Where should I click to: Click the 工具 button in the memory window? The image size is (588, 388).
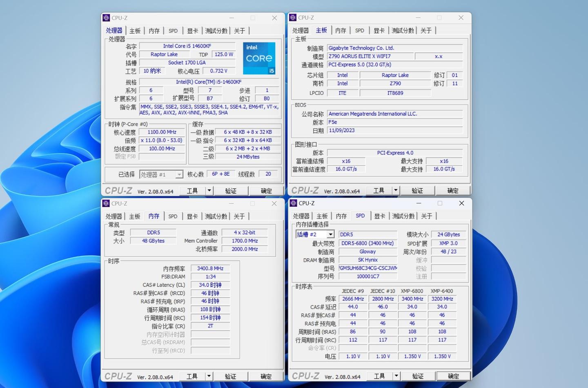192,376
